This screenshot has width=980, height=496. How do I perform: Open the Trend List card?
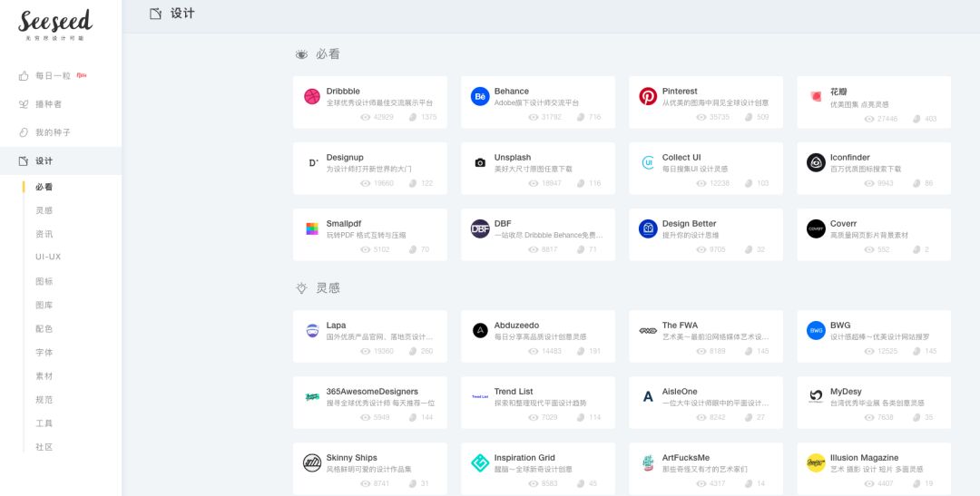click(514, 392)
